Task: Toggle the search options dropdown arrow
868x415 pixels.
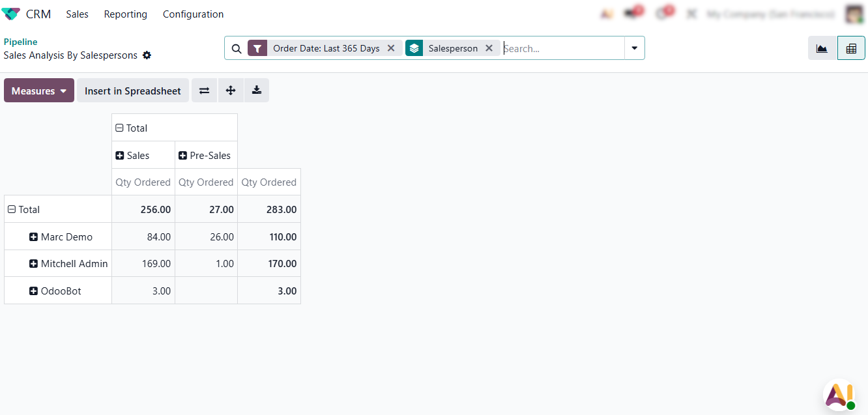Action: [x=634, y=48]
